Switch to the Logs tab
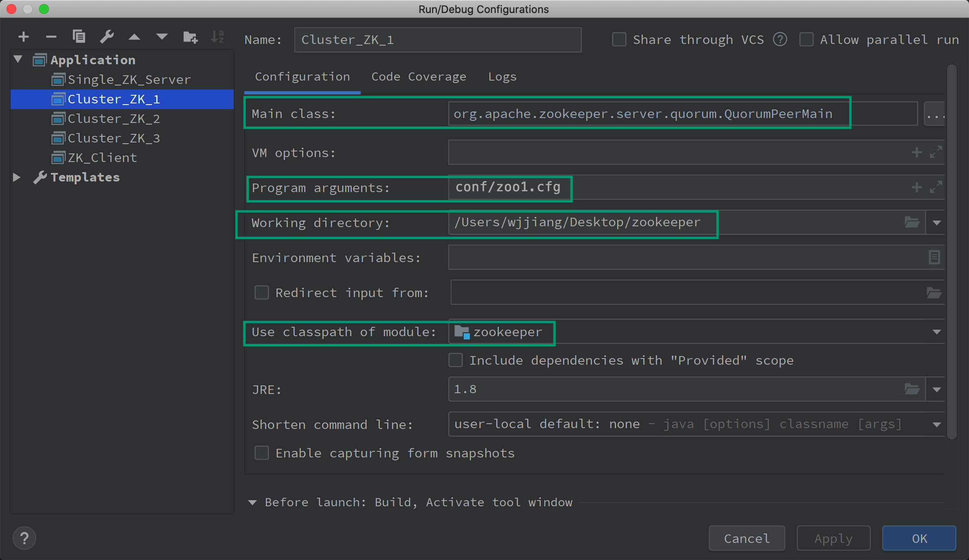The height and width of the screenshot is (560, 969). tap(502, 77)
